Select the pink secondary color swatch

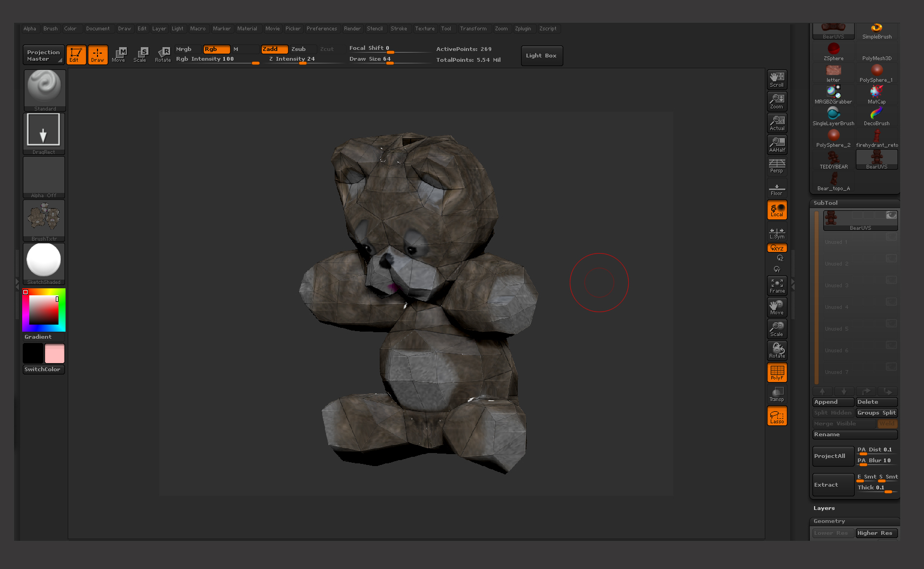pyautogui.click(x=55, y=353)
